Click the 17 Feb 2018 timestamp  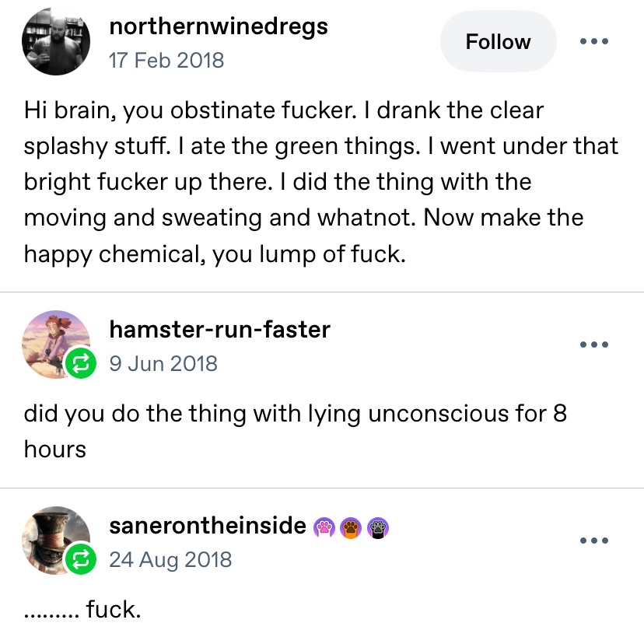(166, 60)
